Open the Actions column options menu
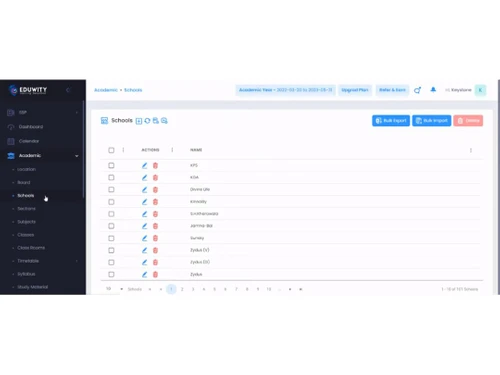500x375 pixels. [x=172, y=150]
